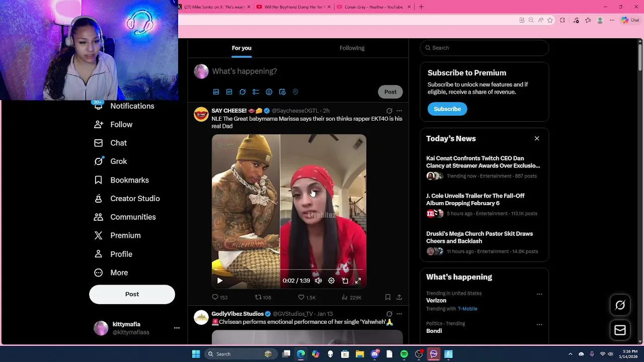Screen dimensions: 644x362
Task: Play the video in the post
Action: [219, 281]
